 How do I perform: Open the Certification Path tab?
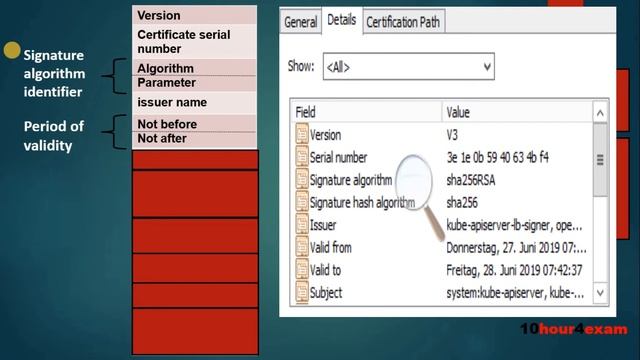(403, 22)
